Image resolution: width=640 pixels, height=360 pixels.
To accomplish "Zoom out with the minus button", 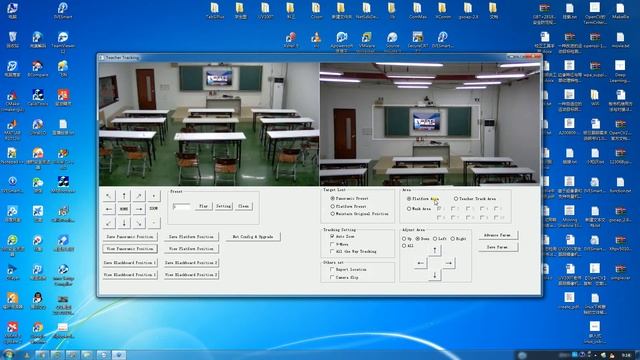I will pos(154,223).
